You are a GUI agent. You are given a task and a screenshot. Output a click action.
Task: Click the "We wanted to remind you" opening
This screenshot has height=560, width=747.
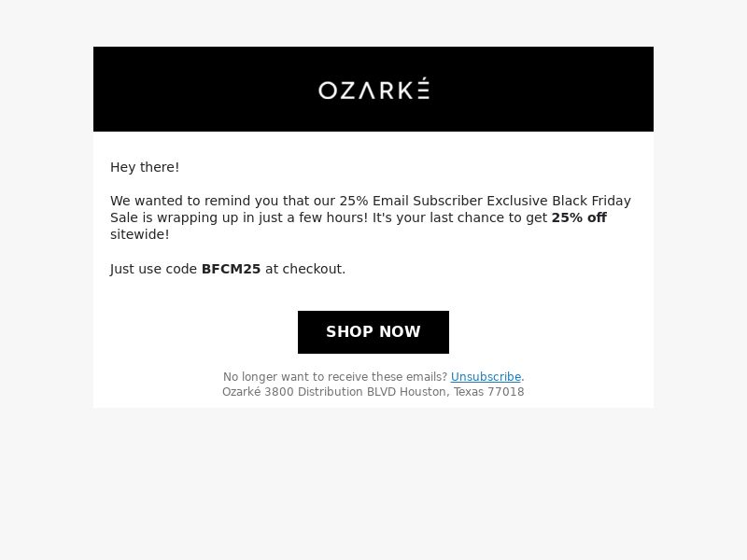194,201
